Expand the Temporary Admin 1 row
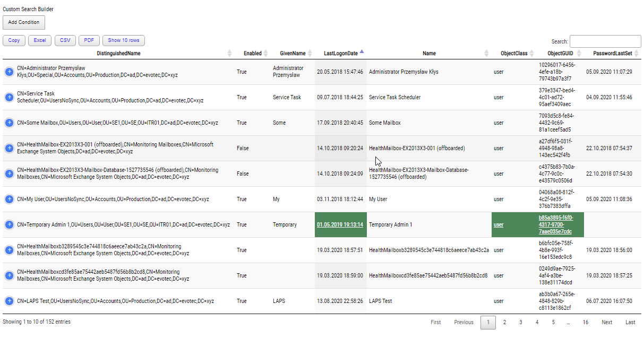The width and height of the screenshot is (644, 347). [9, 224]
